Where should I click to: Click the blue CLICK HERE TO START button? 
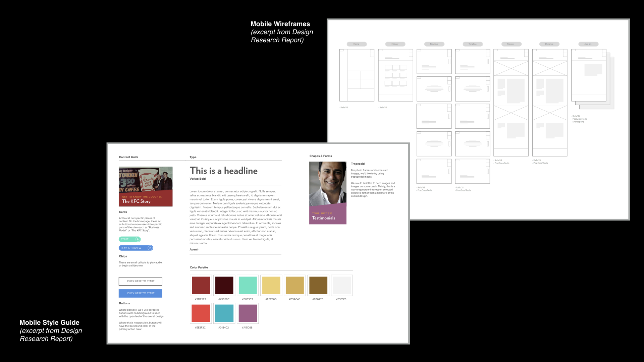click(141, 293)
